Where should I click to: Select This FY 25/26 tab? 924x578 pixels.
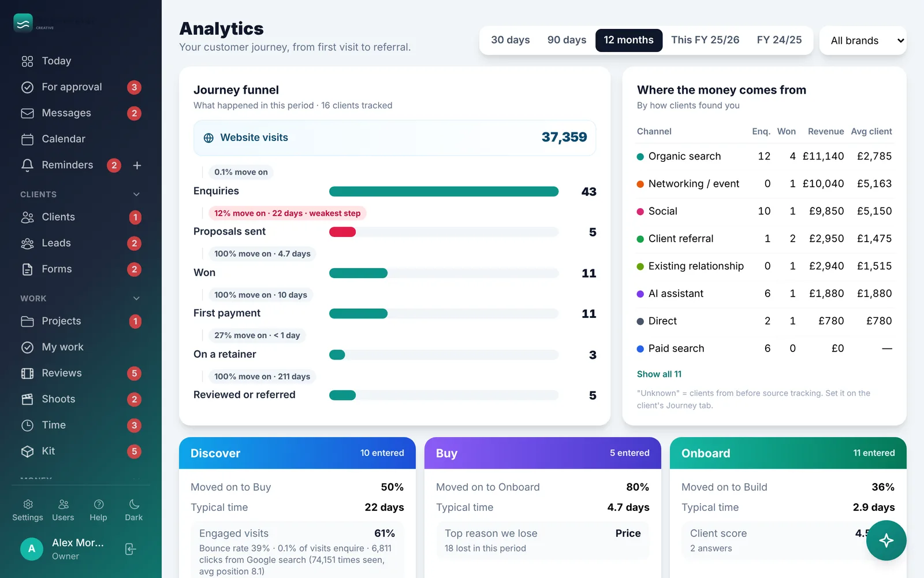click(x=705, y=40)
